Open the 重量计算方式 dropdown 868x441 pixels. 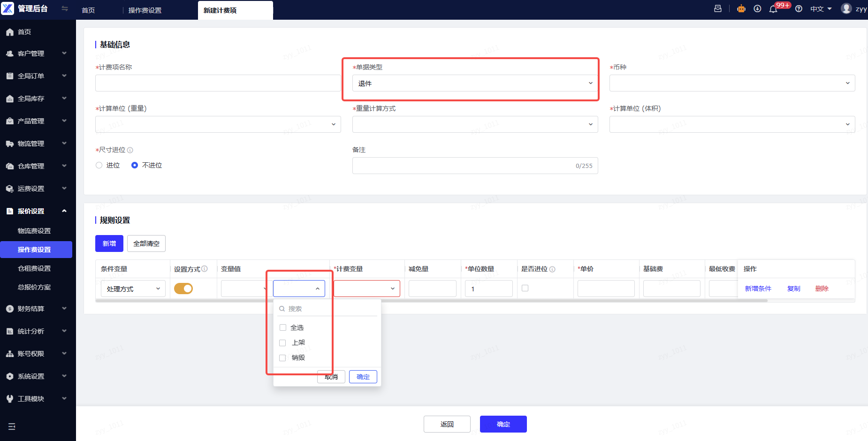click(x=475, y=124)
